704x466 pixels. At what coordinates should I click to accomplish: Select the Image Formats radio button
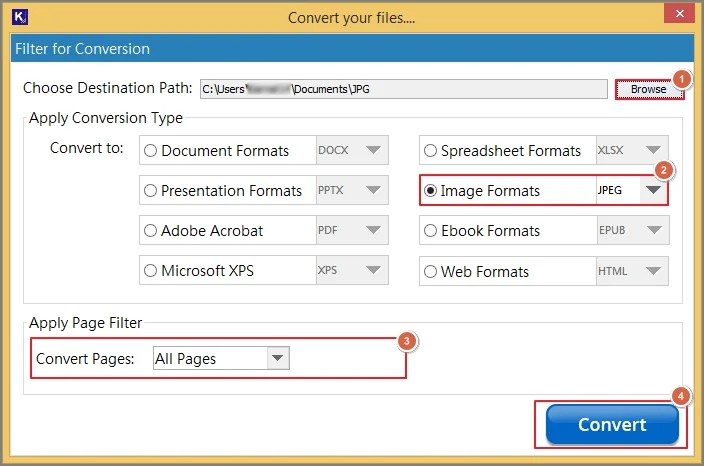[x=430, y=190]
